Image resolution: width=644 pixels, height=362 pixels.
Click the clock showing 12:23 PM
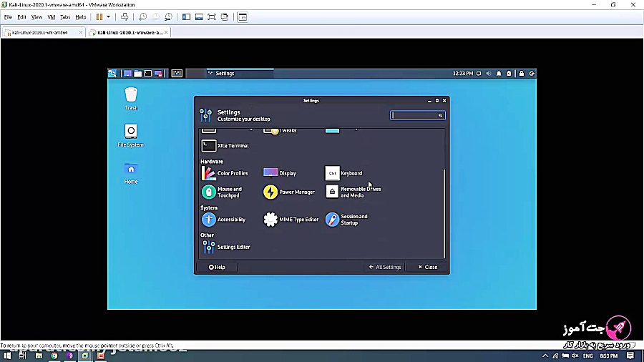[x=463, y=74]
